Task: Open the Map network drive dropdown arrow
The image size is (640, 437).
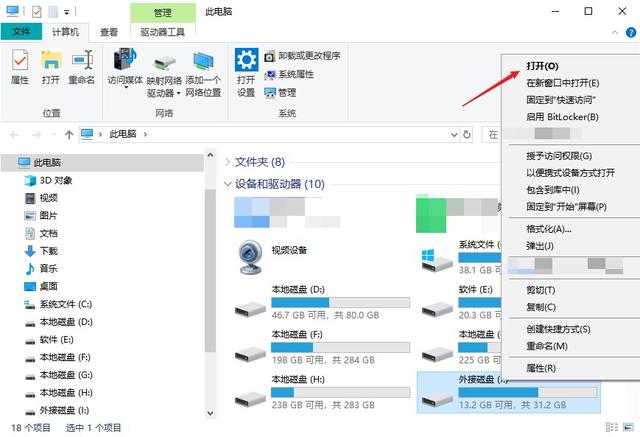Action: 178,93
